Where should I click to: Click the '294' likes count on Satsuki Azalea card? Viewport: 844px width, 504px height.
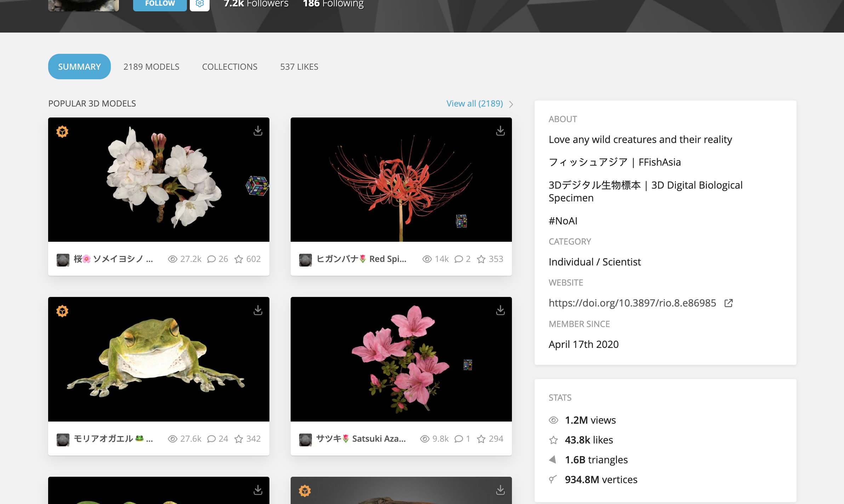point(496,439)
